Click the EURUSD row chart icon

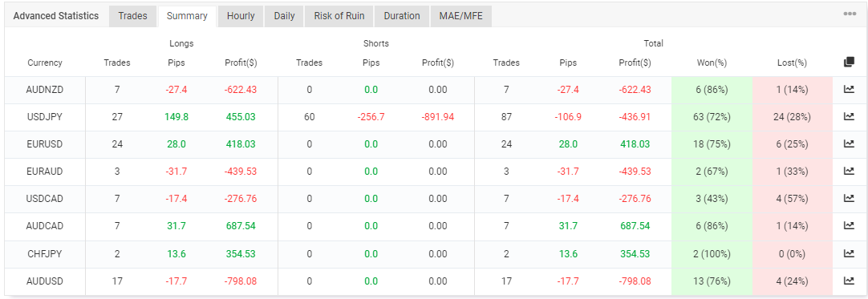[x=849, y=143]
